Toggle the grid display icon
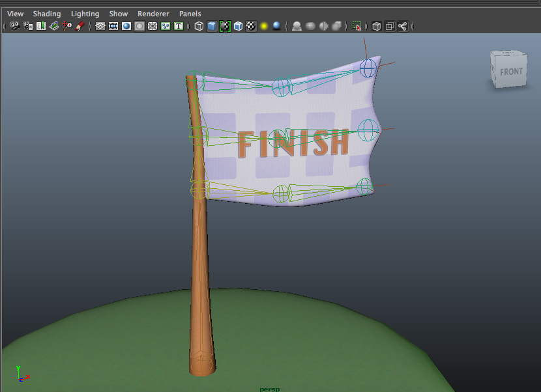541x392 pixels. tap(99, 26)
